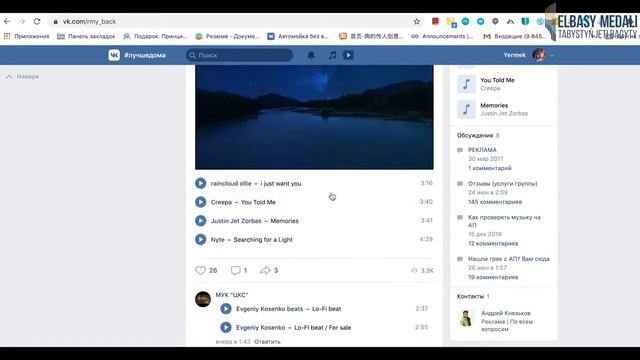Open the Автомойка bookmark
The image size is (640, 360).
pos(298,36)
